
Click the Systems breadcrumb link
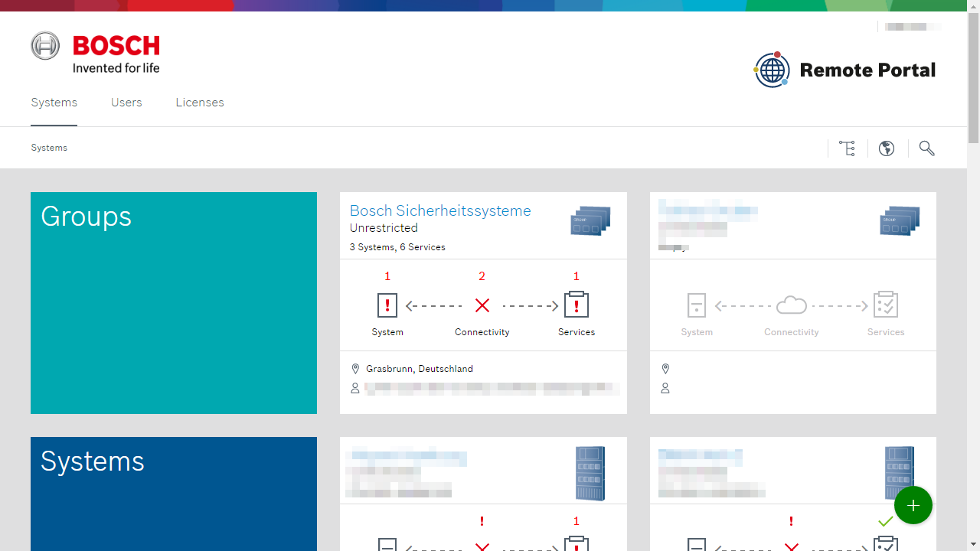(x=49, y=148)
